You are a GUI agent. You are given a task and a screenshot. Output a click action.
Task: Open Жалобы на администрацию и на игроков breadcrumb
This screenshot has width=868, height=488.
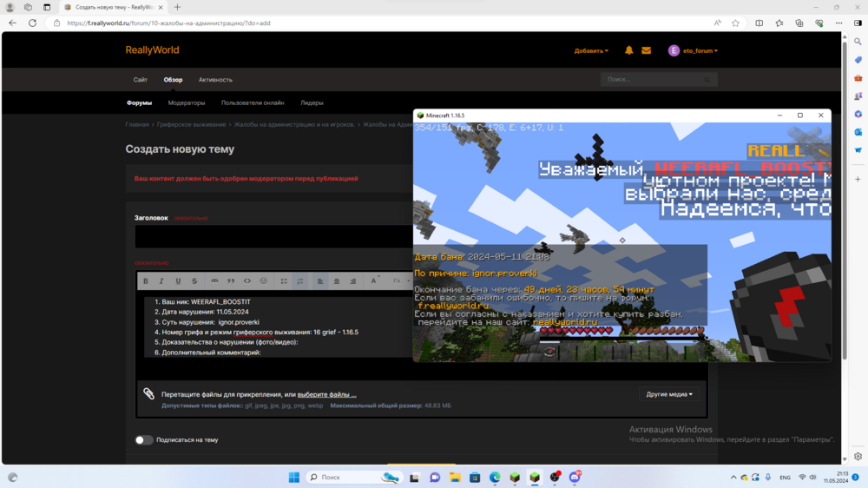[x=294, y=125]
